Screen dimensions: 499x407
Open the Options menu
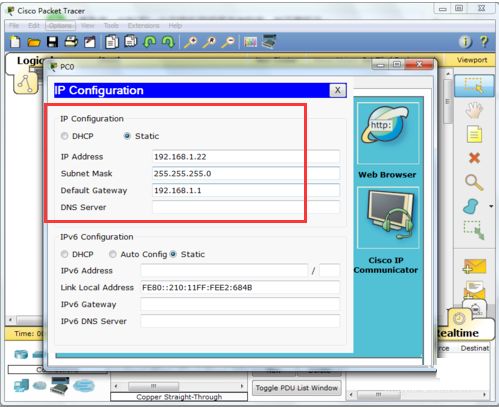[60, 26]
